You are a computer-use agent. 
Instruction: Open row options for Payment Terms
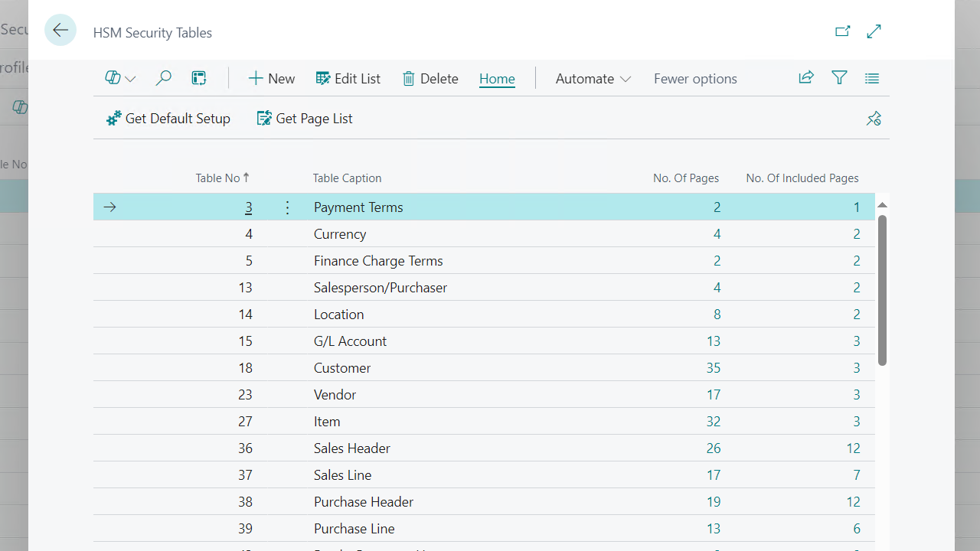coord(287,207)
